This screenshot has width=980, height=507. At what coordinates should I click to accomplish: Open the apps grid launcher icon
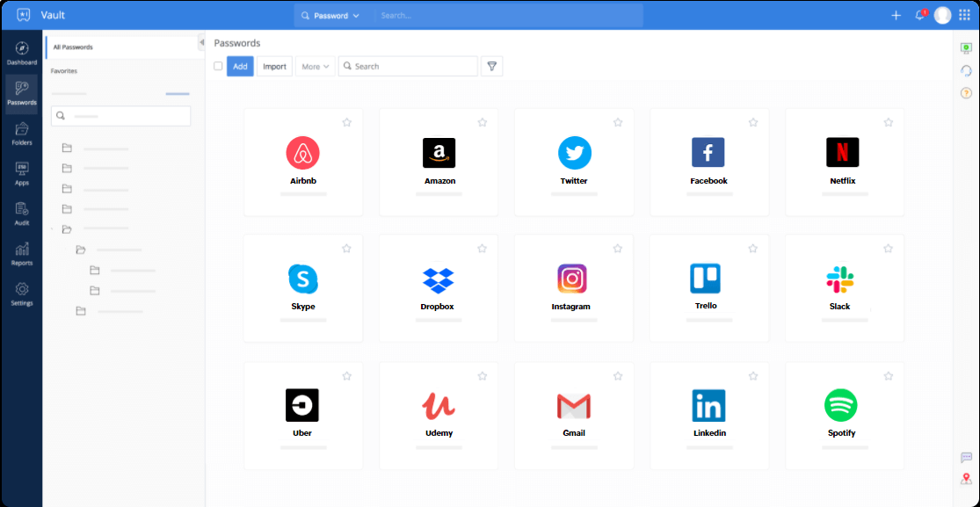point(964,15)
